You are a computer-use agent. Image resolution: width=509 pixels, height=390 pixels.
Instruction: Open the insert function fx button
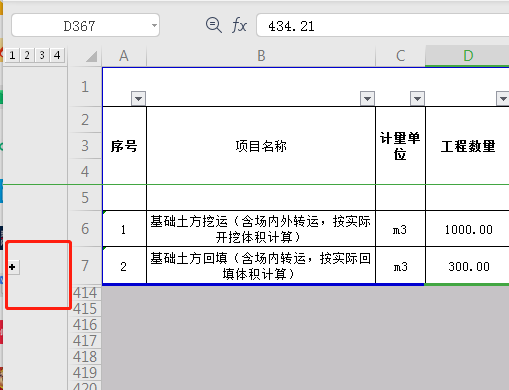(x=239, y=25)
